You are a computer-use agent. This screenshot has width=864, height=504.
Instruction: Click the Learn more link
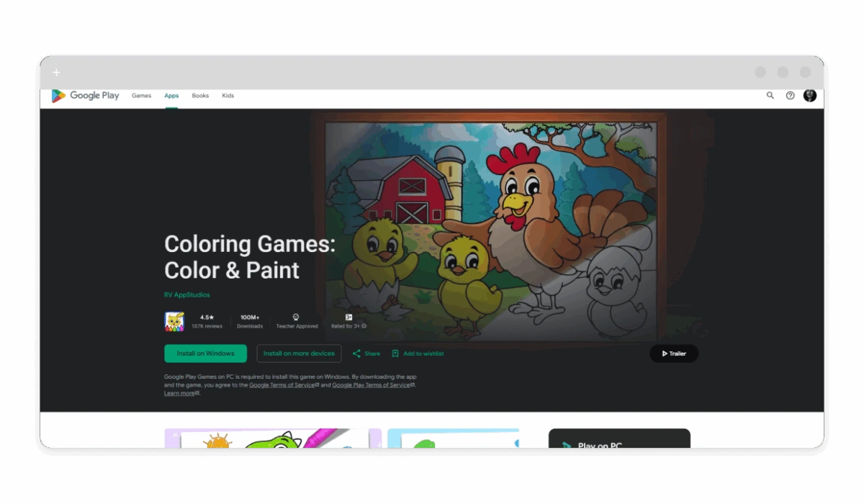[179, 393]
